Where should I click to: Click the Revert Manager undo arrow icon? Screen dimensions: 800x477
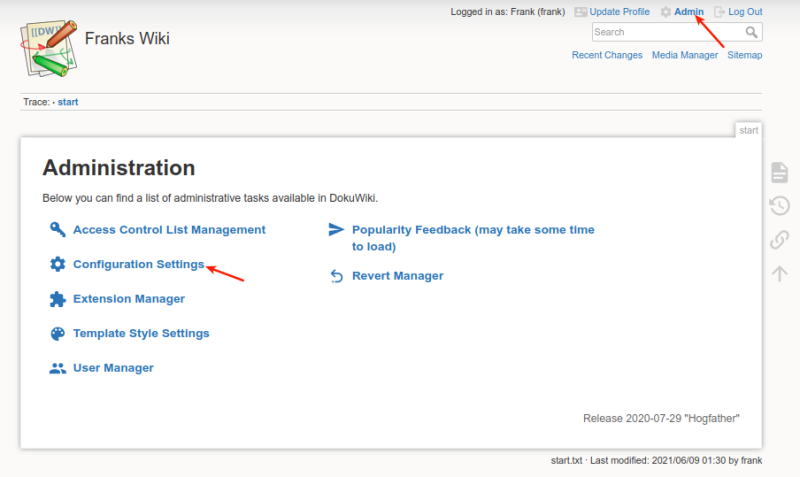pos(337,276)
